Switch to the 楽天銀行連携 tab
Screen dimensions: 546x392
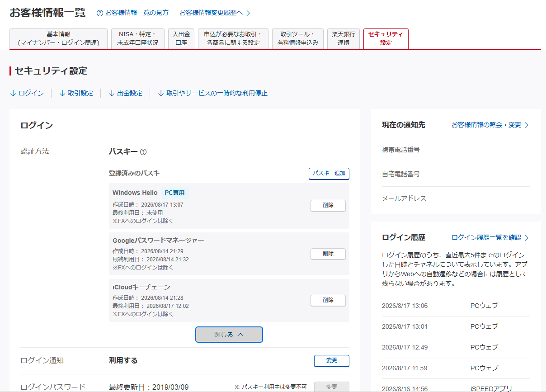[x=344, y=39]
